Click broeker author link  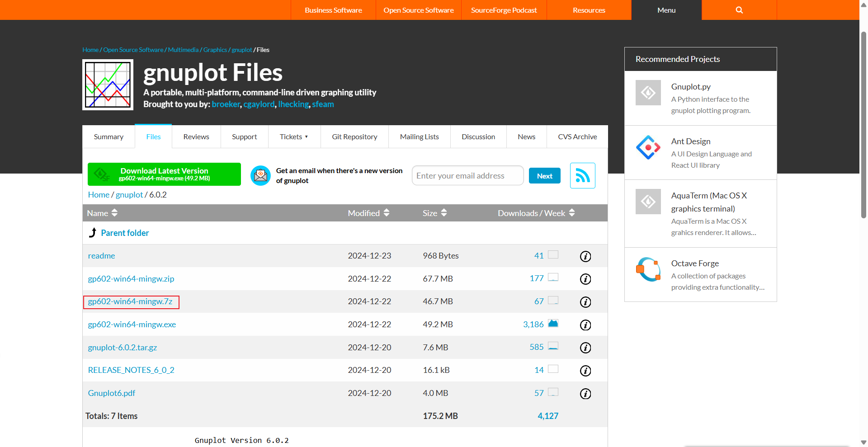coord(226,104)
